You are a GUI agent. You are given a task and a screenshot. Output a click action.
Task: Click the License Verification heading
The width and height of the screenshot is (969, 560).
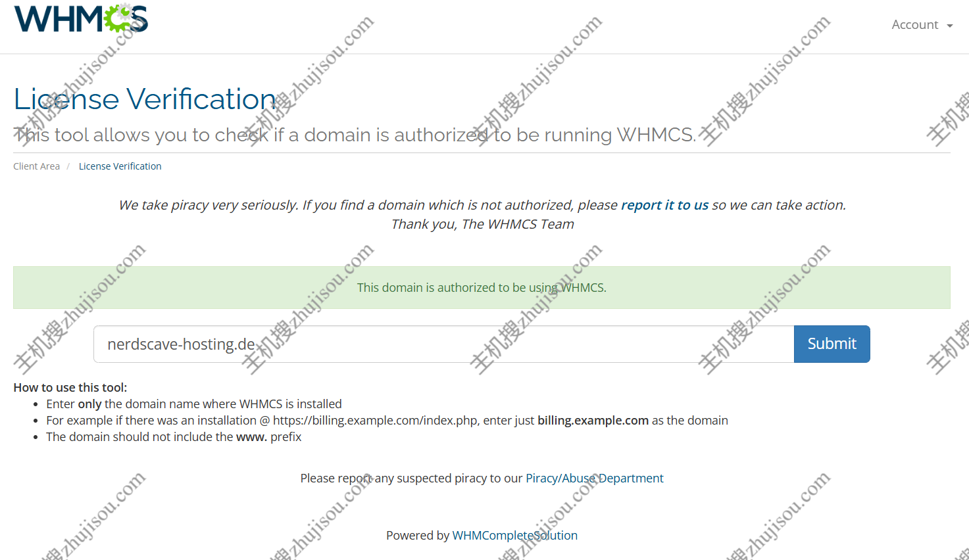145,99
